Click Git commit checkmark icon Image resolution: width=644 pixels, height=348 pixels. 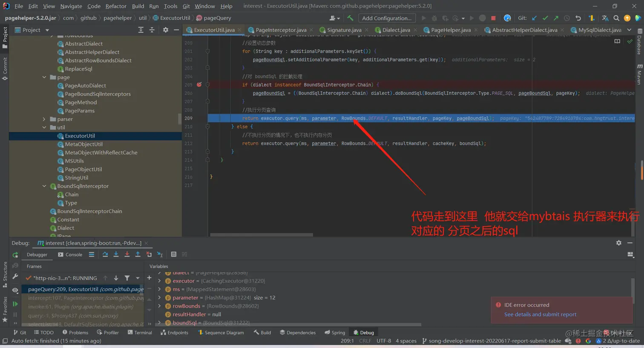point(545,18)
